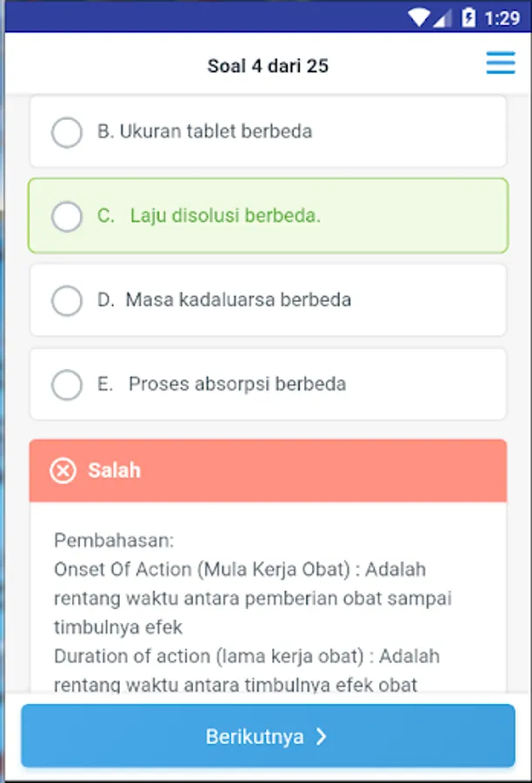
Task: Tap the cellular signal icon
Action: coord(442,17)
